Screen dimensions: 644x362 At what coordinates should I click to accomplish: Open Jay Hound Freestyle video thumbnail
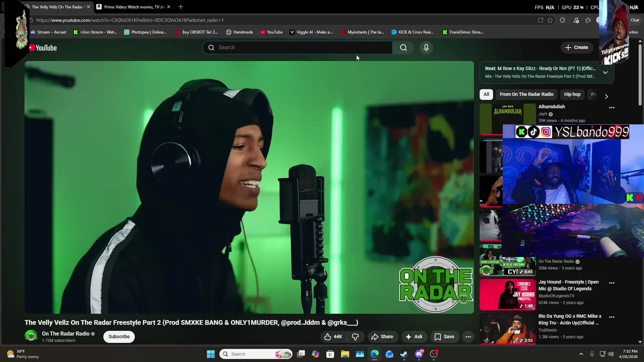tap(508, 295)
